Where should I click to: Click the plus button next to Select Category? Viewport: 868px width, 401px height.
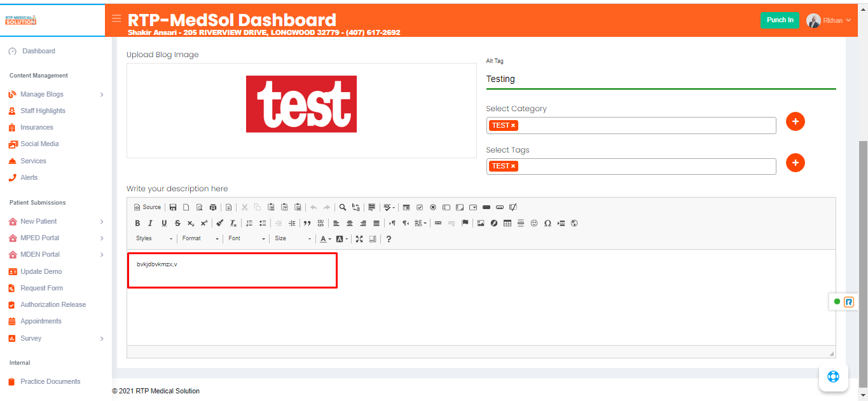pyautogui.click(x=796, y=121)
